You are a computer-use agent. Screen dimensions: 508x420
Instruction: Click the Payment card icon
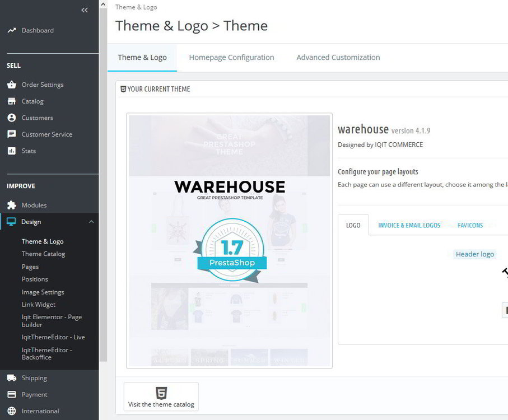pyautogui.click(x=12, y=394)
